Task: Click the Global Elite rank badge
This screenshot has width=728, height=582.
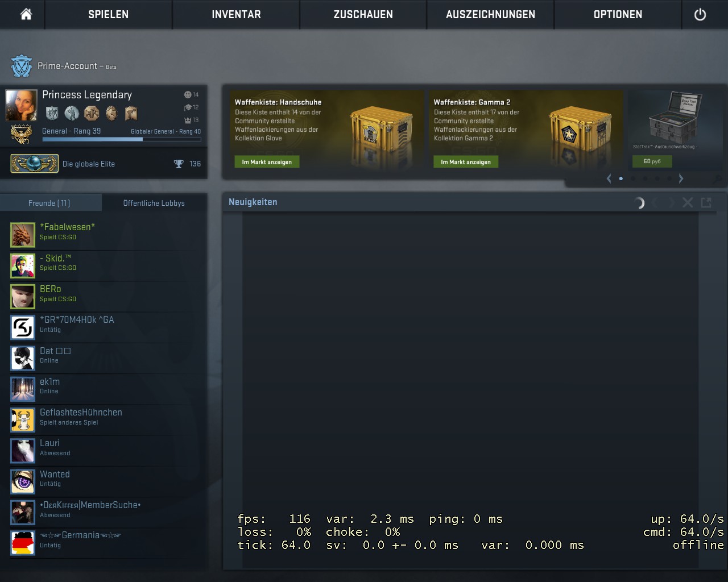Action: click(x=34, y=164)
